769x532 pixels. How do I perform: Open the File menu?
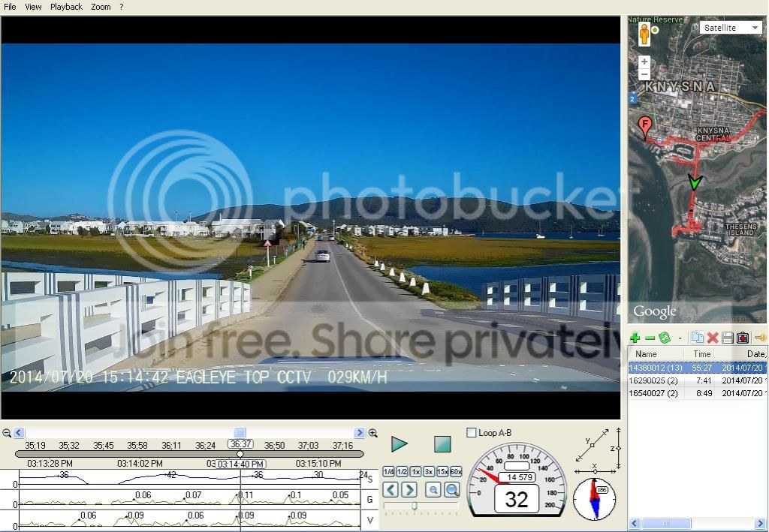(x=10, y=7)
